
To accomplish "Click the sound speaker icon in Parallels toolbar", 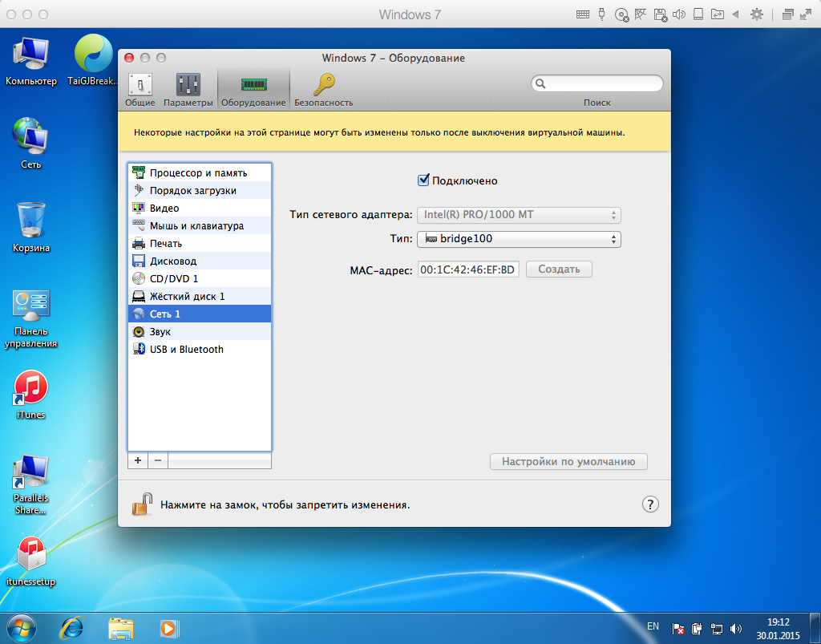I will (x=679, y=14).
